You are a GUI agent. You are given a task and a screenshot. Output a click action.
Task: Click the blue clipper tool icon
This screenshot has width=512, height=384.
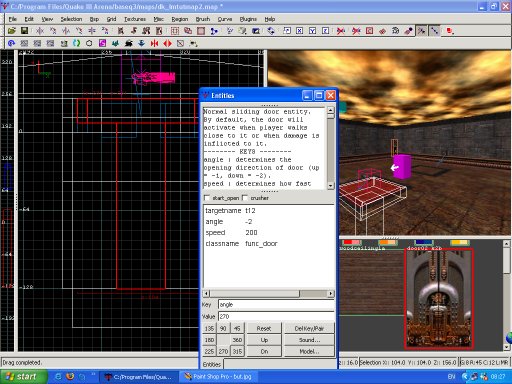(214, 31)
